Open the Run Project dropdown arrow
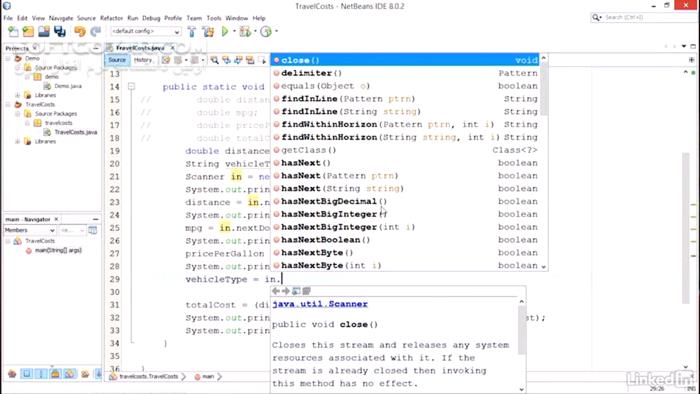This screenshot has height=394, width=700. pyautogui.click(x=234, y=31)
